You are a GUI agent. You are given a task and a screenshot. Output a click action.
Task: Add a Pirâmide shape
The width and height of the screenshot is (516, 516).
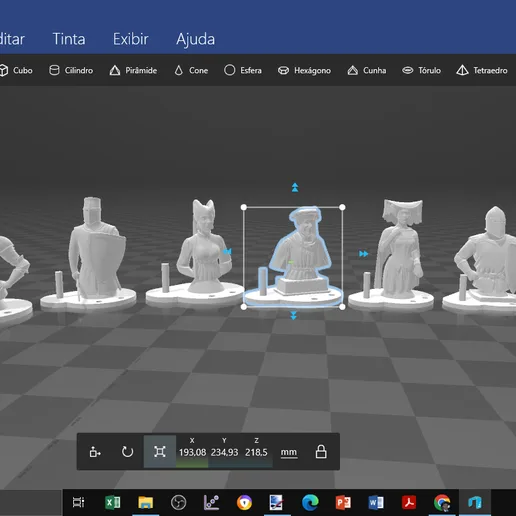coord(133,70)
